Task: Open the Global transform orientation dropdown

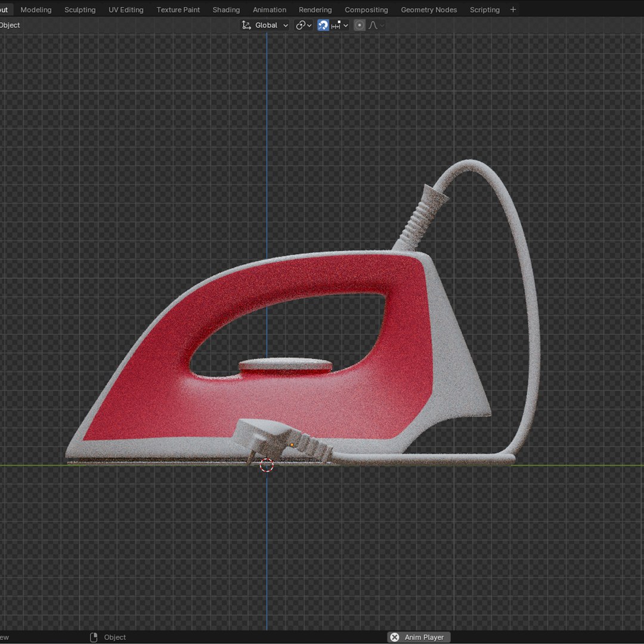Action: coord(265,25)
